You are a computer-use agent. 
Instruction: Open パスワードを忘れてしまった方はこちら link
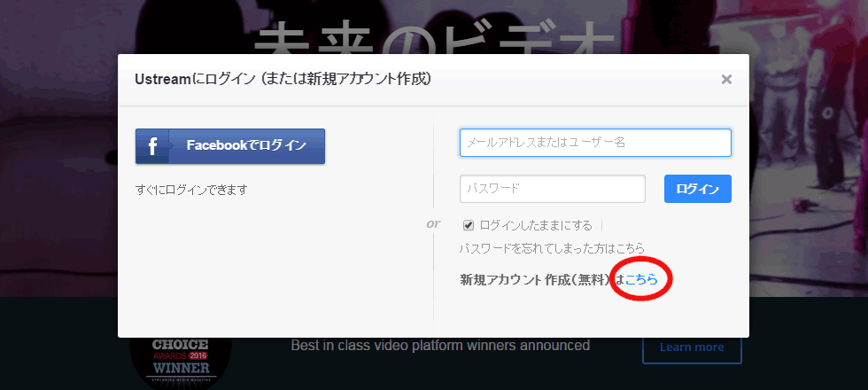(x=552, y=248)
